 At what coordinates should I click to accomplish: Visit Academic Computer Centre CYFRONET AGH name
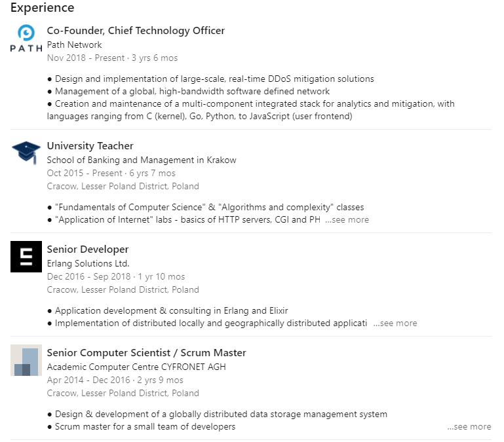[x=136, y=367]
